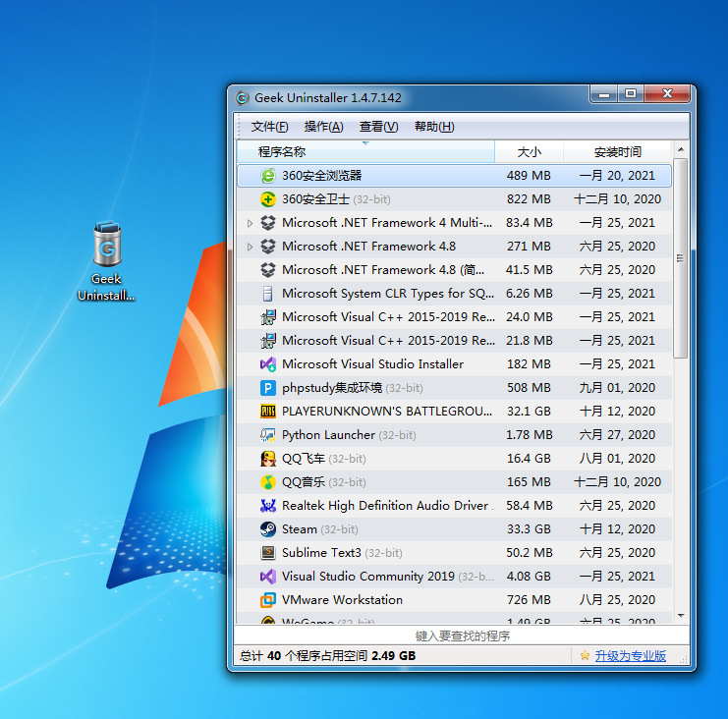
Task: Expand the .NET Framework 4 Multi-Targeting row
Action: point(250,223)
